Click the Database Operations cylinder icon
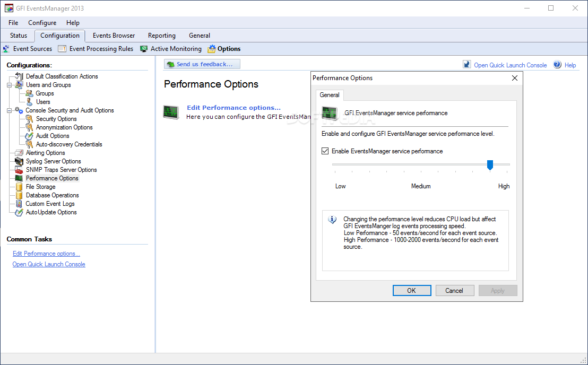 pyautogui.click(x=19, y=195)
